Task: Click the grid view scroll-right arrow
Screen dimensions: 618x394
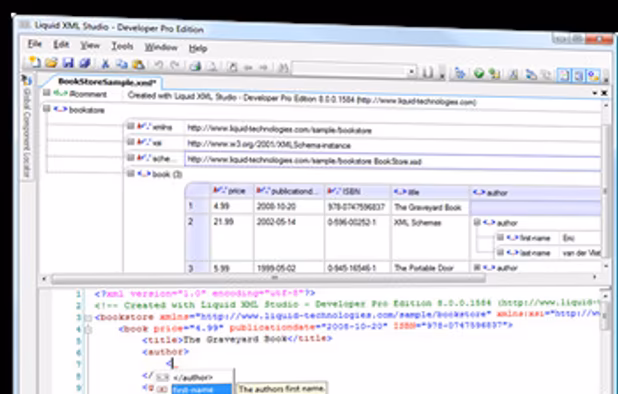Action: click(594, 278)
